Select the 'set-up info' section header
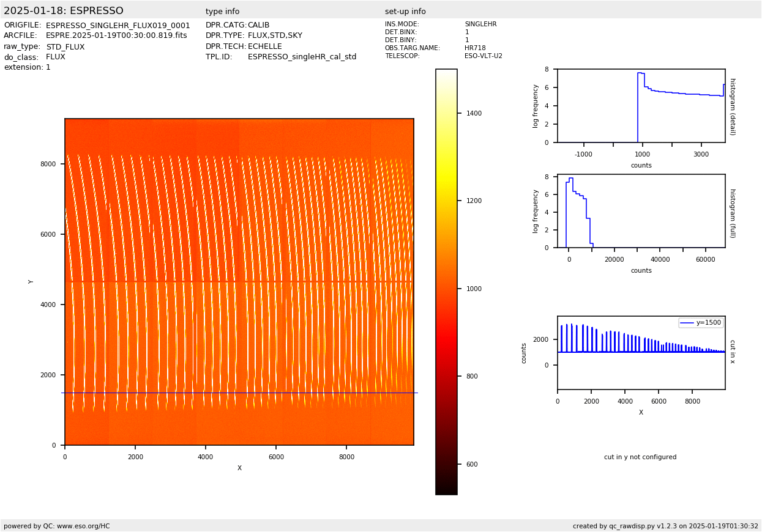The height and width of the screenshot is (532, 762). pos(405,12)
